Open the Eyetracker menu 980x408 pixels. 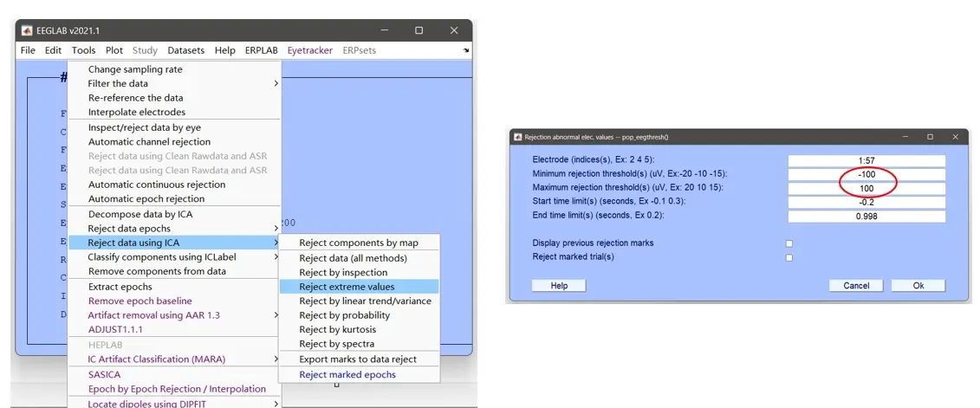(310, 50)
